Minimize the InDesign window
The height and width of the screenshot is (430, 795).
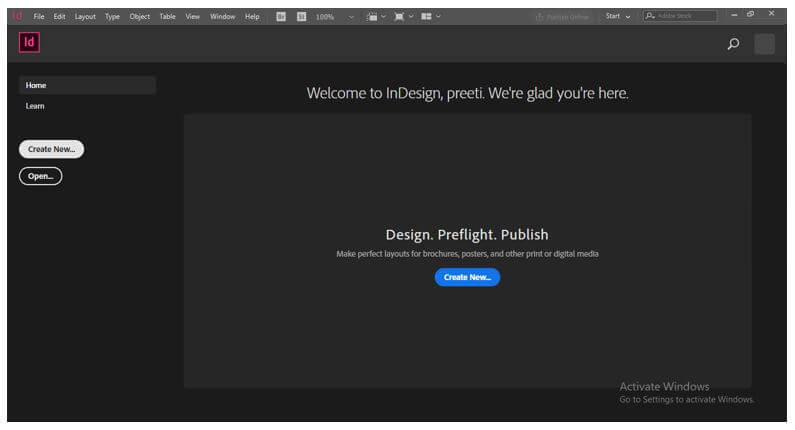pos(734,15)
